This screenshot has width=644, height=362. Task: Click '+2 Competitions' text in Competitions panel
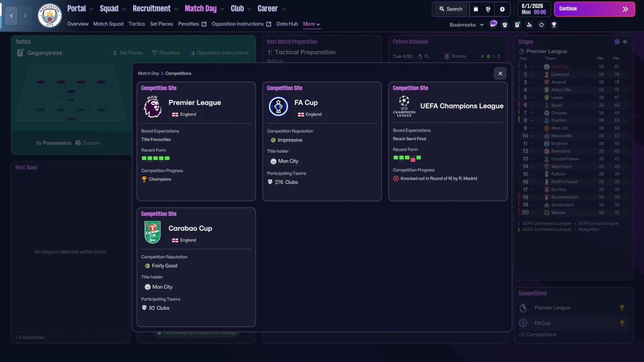537,334
